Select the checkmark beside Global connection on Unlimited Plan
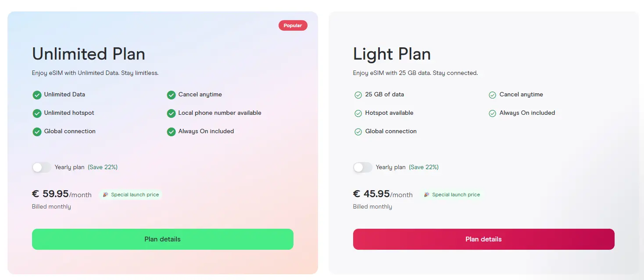644x280 pixels. tap(37, 131)
